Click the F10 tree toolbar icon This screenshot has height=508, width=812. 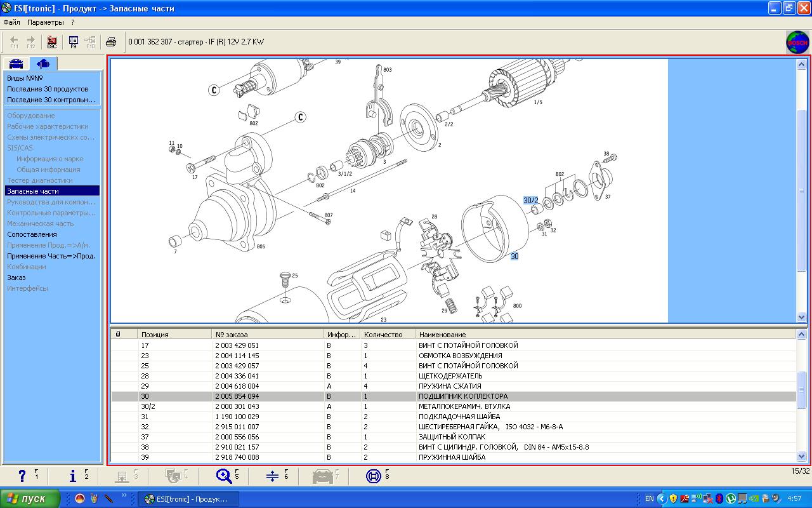[x=90, y=42]
